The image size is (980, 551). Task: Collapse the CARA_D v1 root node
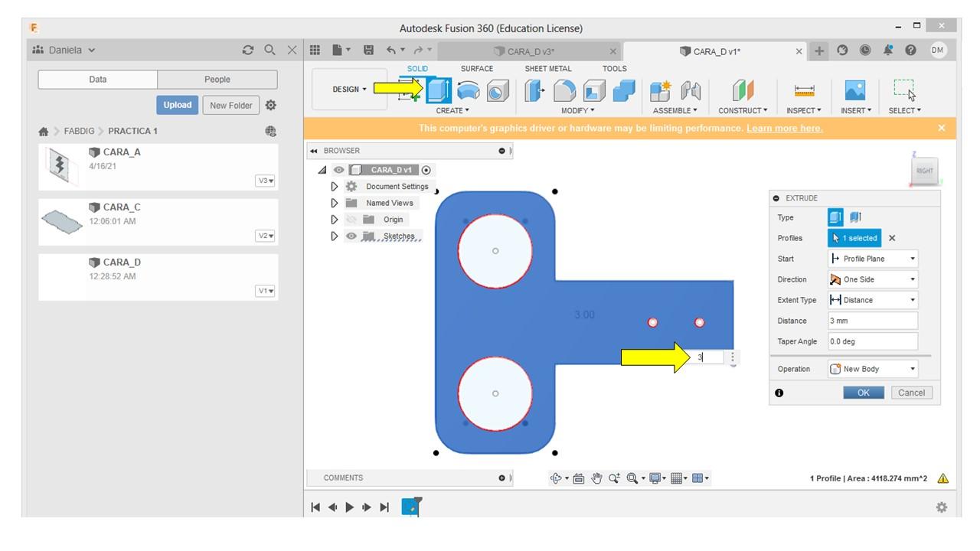tap(322, 170)
